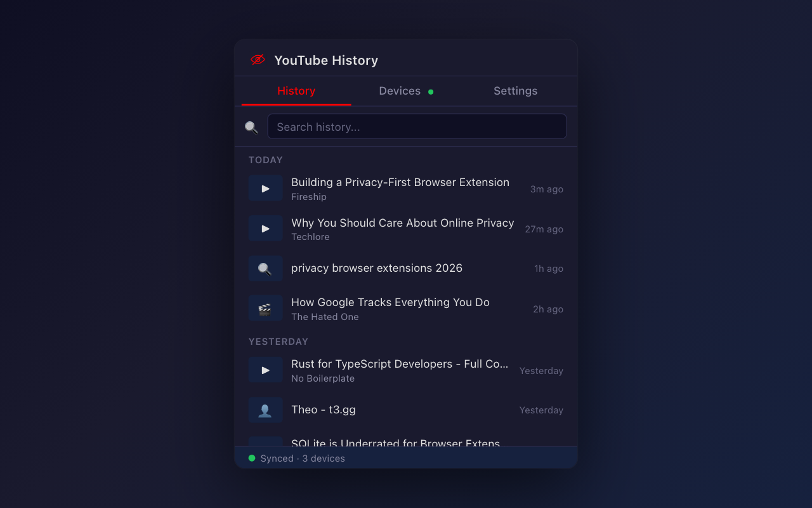Click play thumbnail for Why You Should Care video

266,229
